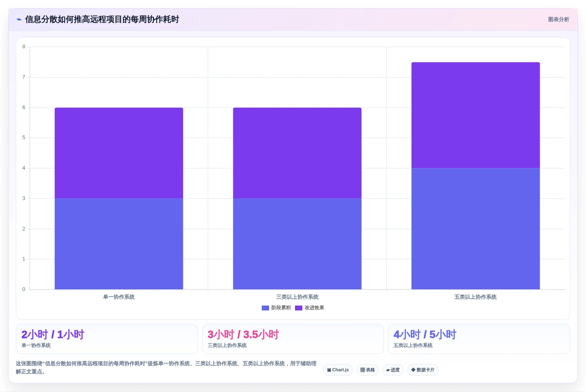Viewport: 586px width, 392px height.
Task: Click the 五类以上协作系统 x-axis label under the chart
Action: pos(476,297)
